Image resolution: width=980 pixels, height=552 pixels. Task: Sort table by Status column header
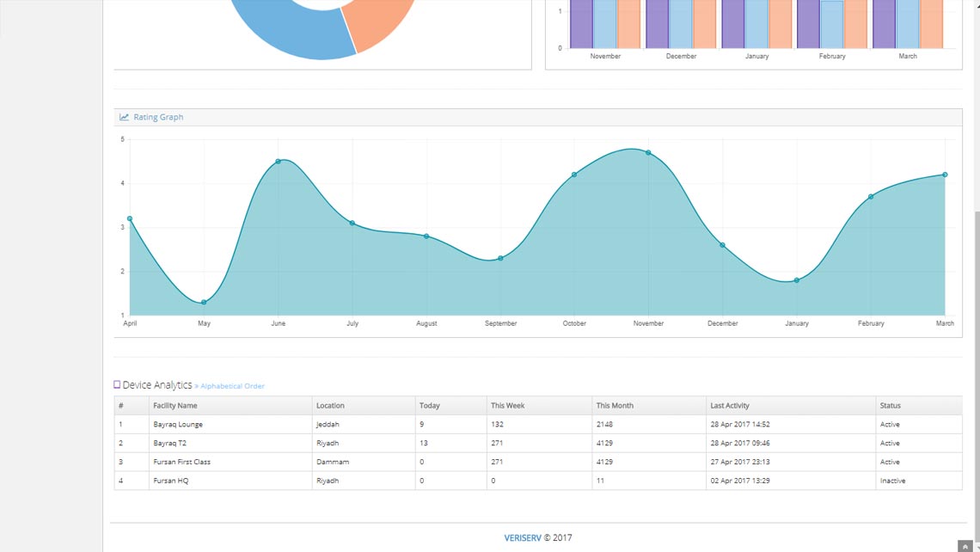891,406
